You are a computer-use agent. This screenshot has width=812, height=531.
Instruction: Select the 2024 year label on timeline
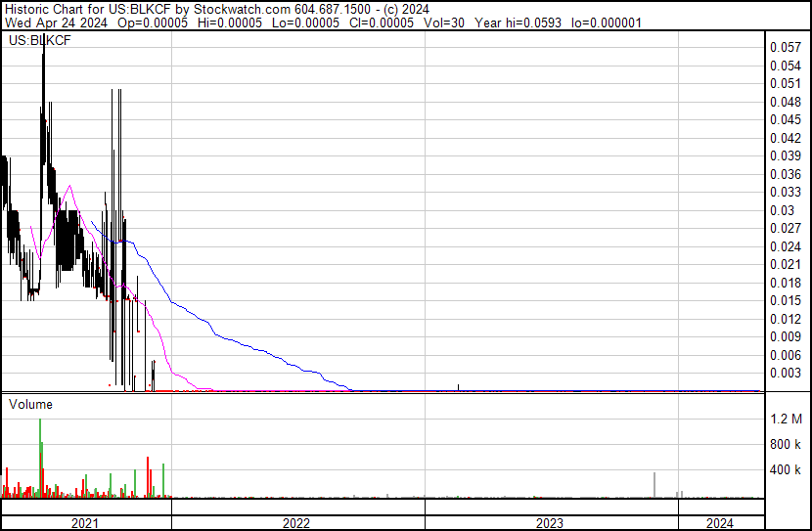(719, 523)
